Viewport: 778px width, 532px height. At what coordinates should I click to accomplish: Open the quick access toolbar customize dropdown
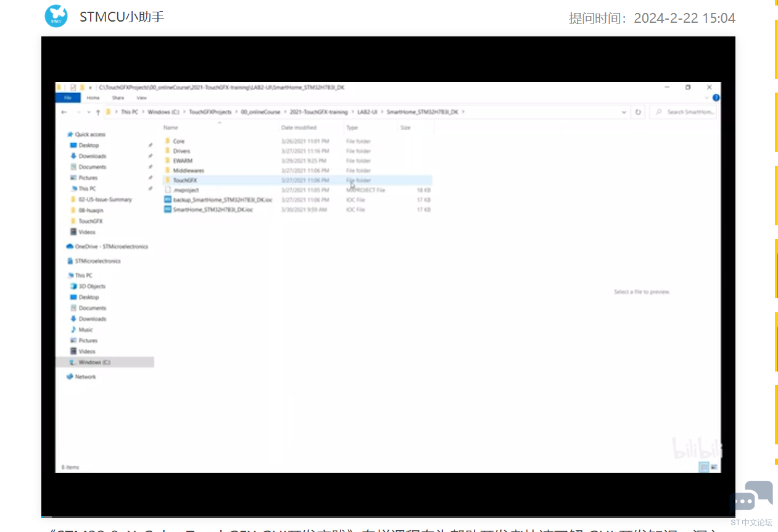(x=90, y=88)
